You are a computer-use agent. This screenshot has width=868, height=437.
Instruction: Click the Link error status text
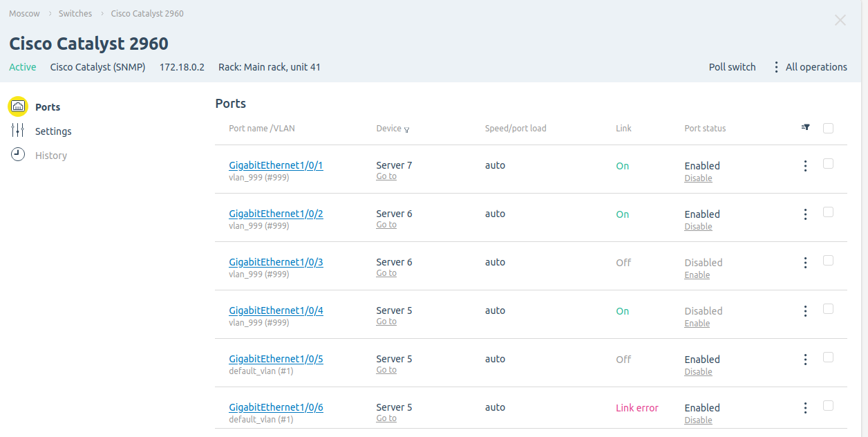click(637, 408)
